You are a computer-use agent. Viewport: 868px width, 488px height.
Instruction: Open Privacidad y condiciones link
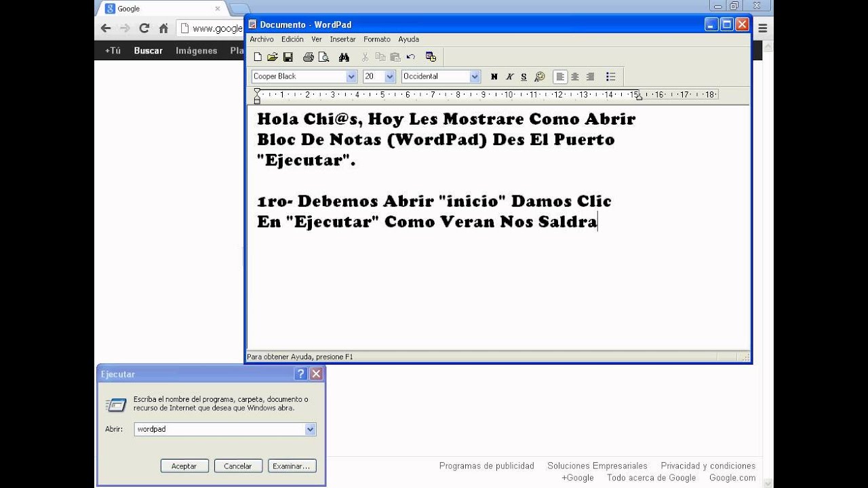point(708,466)
